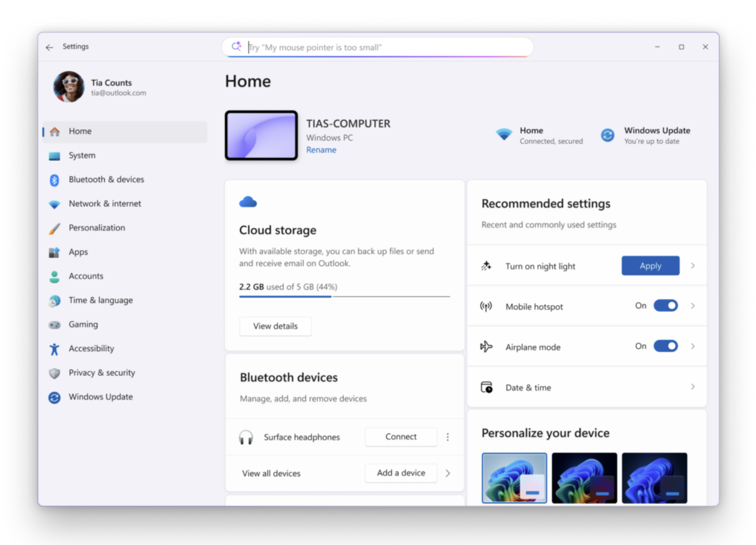Click the Home Wi-Fi status icon

[x=504, y=135]
